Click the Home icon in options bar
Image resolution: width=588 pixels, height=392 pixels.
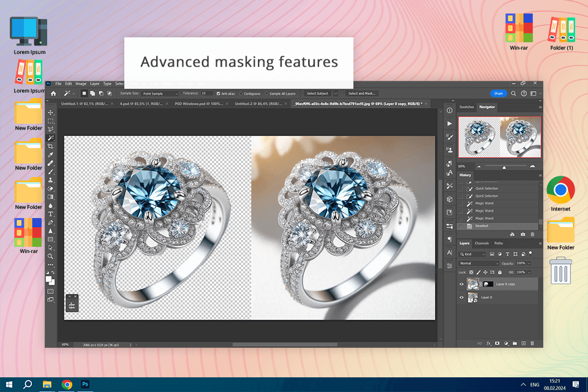(x=53, y=93)
